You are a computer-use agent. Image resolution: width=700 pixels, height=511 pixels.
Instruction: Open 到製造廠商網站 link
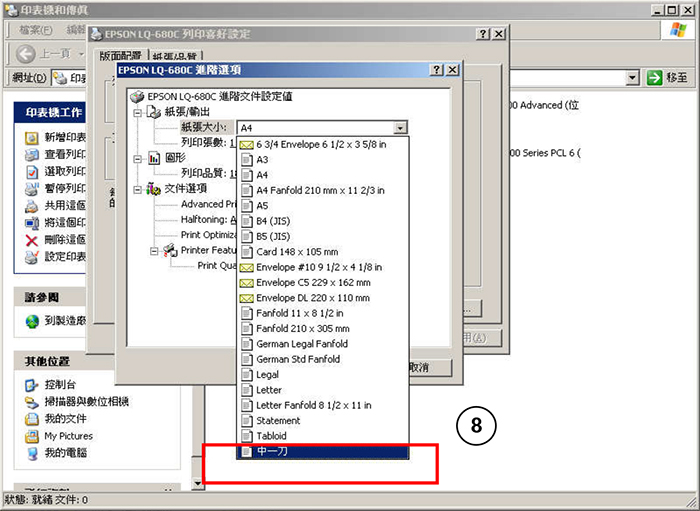(x=65, y=321)
